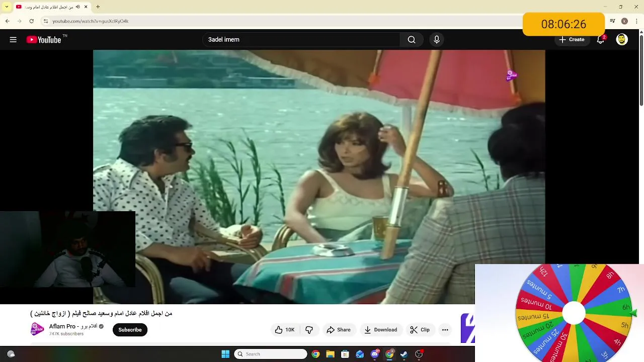Open Steam from the taskbar
The height and width of the screenshot is (362, 644).
404,354
